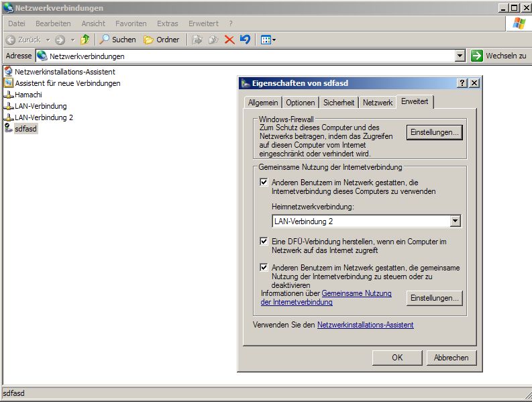Click the Suchen magnifier toolbar button
The height and width of the screenshot is (402, 532).
118,40
